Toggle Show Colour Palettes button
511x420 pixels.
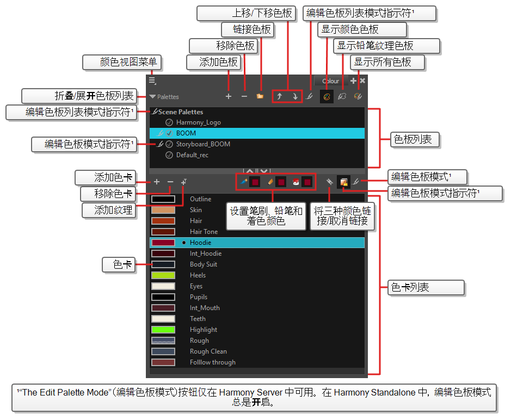tap(327, 96)
